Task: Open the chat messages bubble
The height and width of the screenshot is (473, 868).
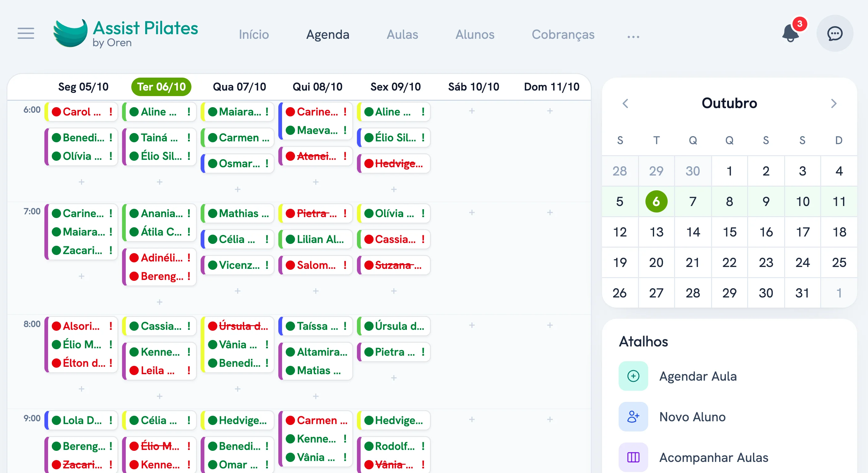Action: coord(835,33)
